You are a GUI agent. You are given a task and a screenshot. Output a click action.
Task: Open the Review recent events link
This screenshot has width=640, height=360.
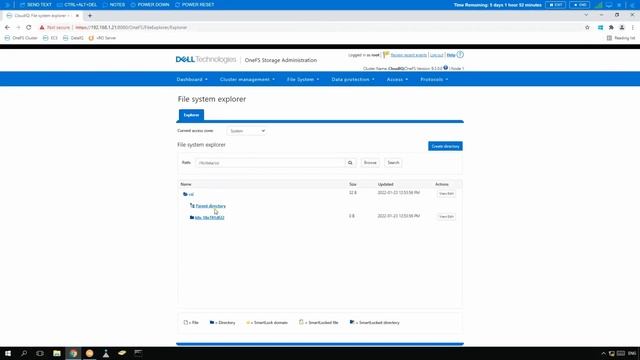click(x=409, y=55)
